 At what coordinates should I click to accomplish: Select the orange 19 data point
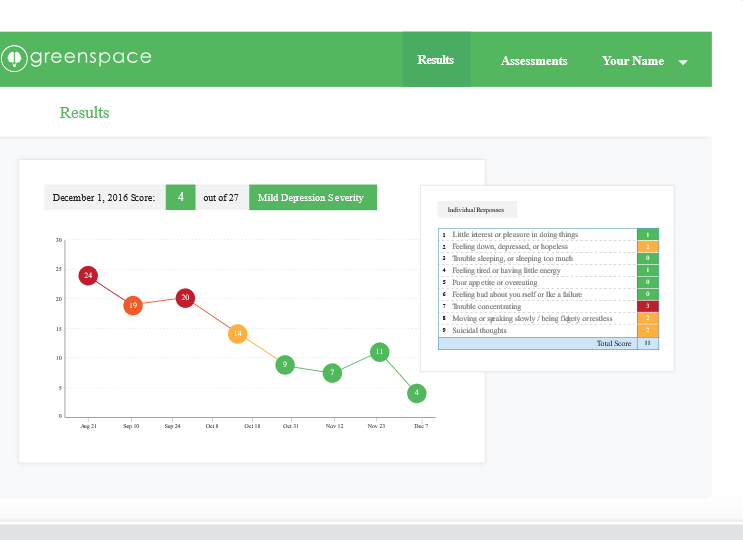pyautogui.click(x=133, y=306)
